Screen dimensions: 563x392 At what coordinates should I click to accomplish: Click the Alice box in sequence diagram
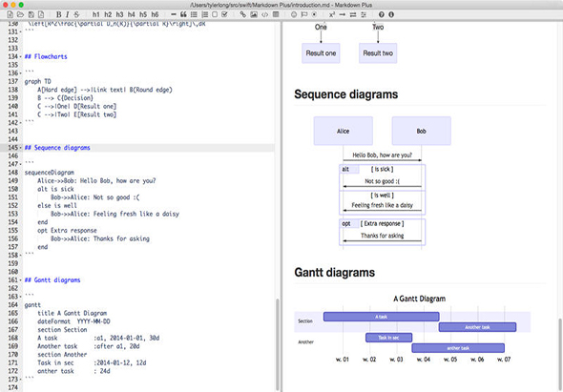[344, 131]
